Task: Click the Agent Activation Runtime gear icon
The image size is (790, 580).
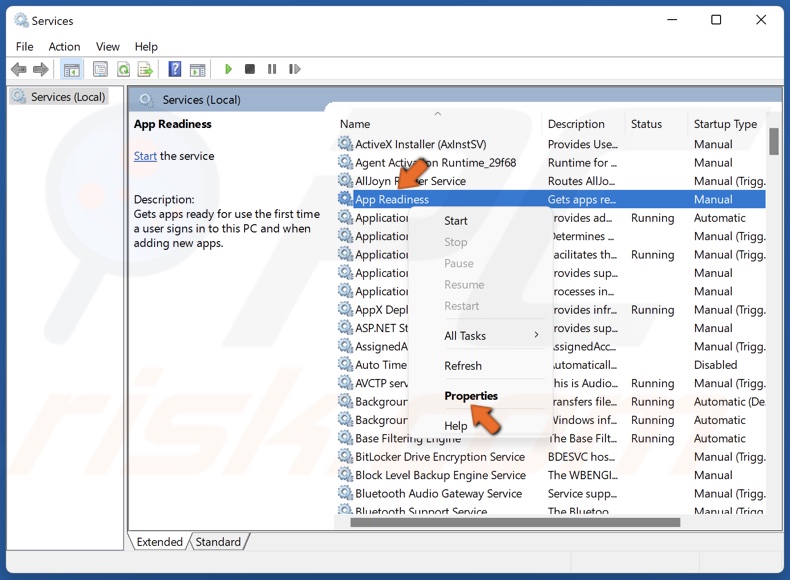Action: tap(345, 162)
